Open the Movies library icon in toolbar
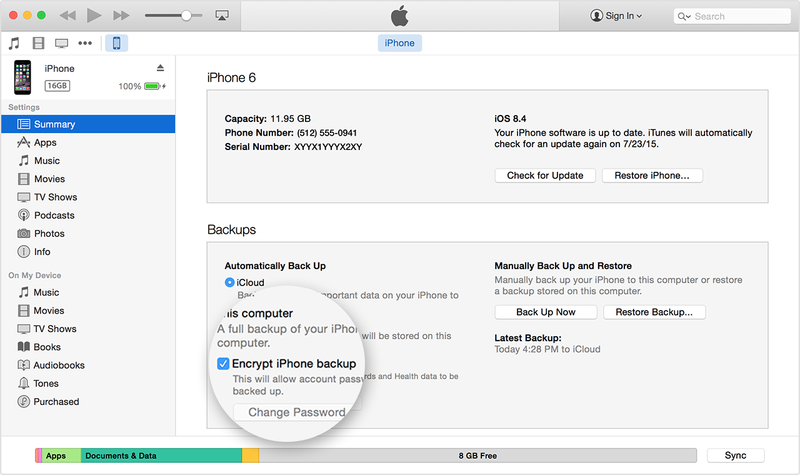The width and height of the screenshot is (800, 475). click(38, 43)
